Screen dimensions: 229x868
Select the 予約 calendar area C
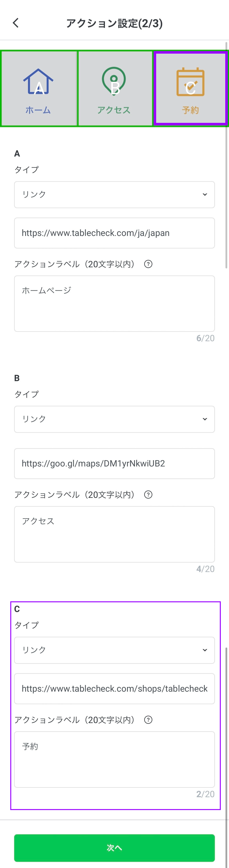tap(191, 88)
